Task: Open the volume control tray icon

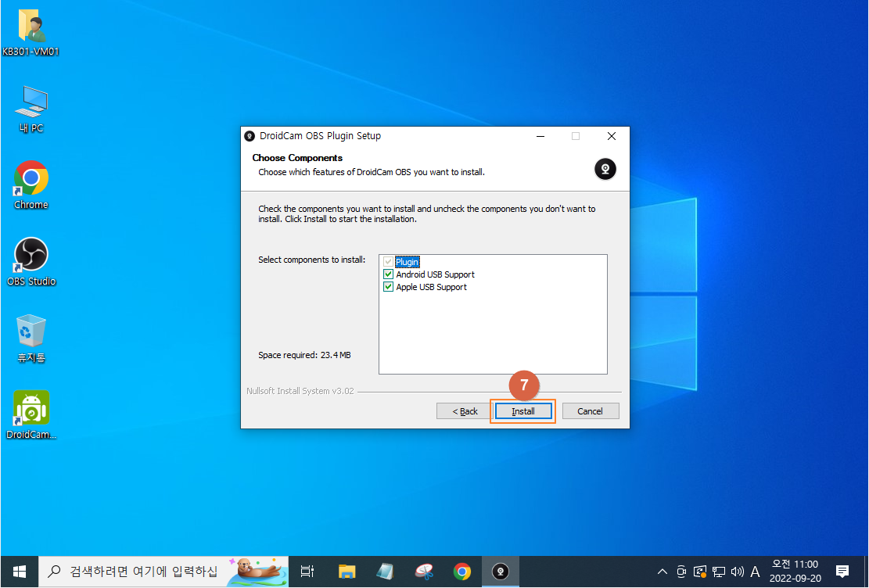Action: pyautogui.click(x=737, y=572)
